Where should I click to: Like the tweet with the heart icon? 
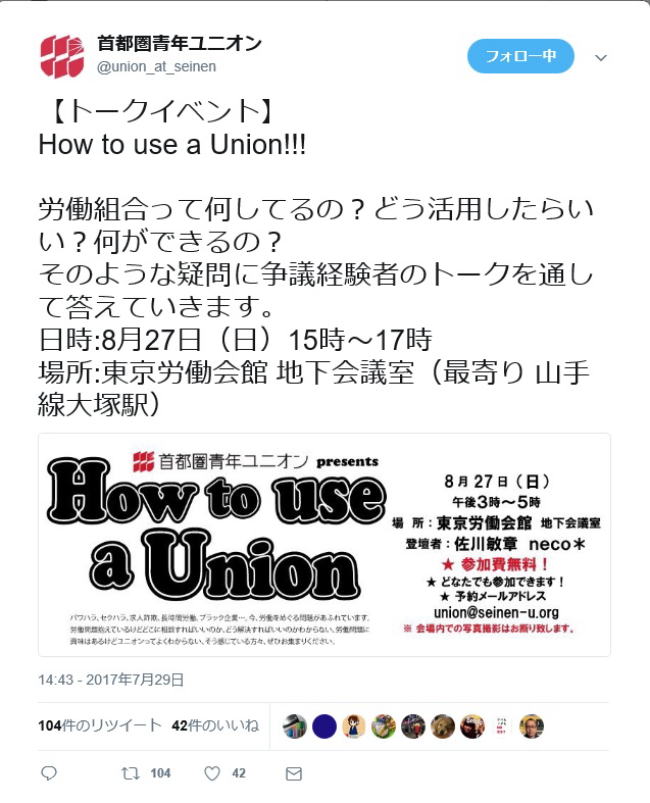pyautogui.click(x=212, y=773)
